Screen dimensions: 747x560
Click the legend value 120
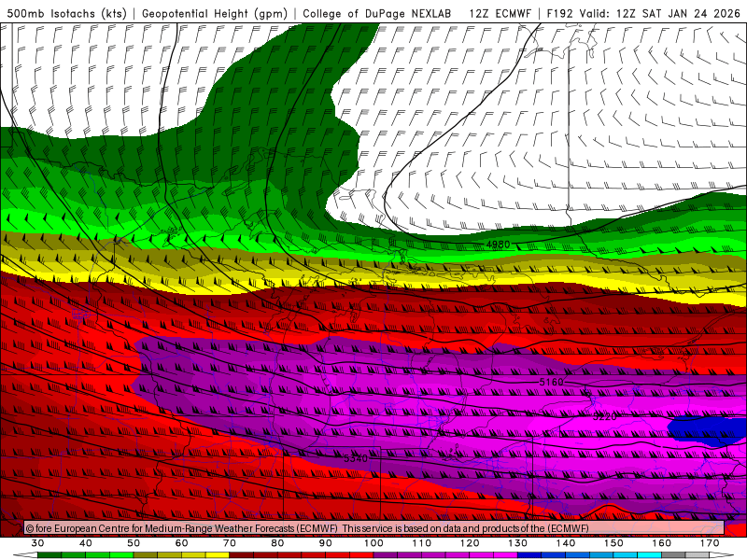click(x=470, y=543)
